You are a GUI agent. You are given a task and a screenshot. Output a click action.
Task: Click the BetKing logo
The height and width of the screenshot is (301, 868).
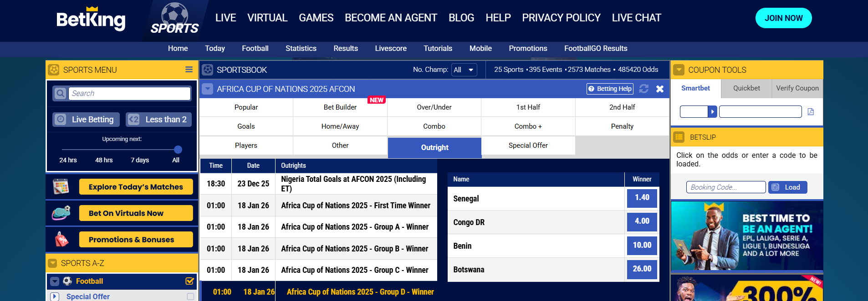coord(91,19)
